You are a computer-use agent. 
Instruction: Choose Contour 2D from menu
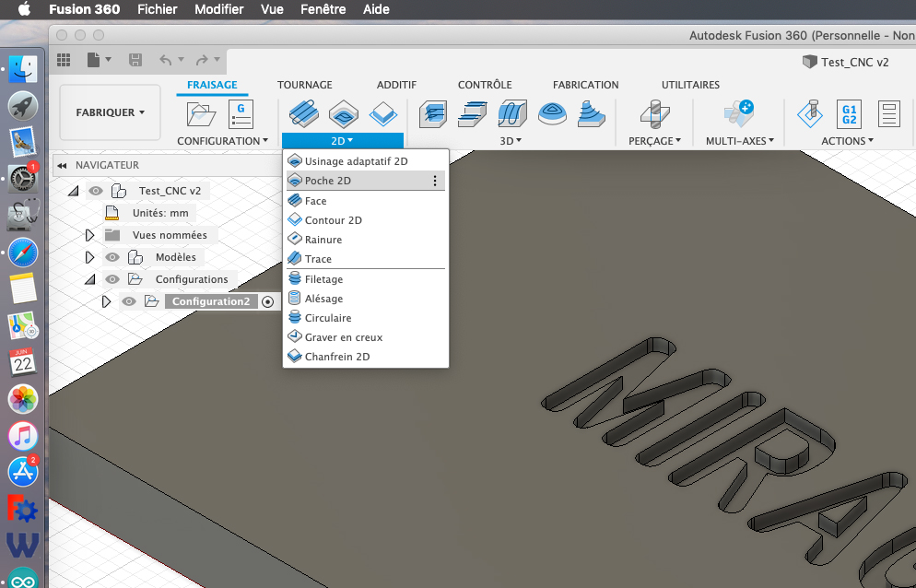pyautogui.click(x=366, y=220)
